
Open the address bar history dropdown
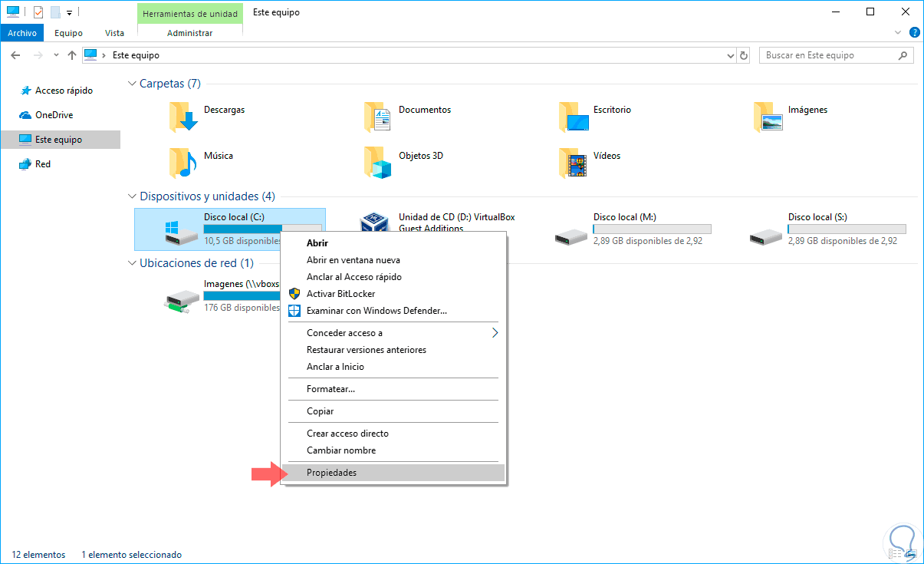tap(730, 55)
